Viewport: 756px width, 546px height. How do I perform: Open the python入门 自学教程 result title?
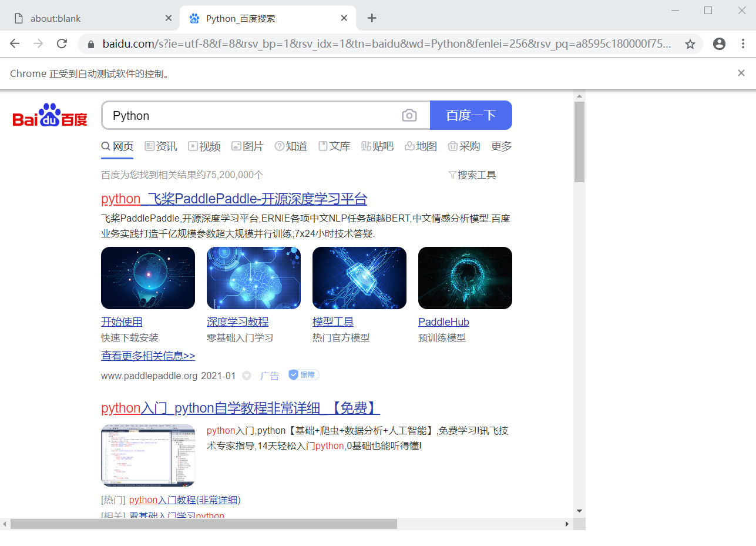pyautogui.click(x=240, y=408)
